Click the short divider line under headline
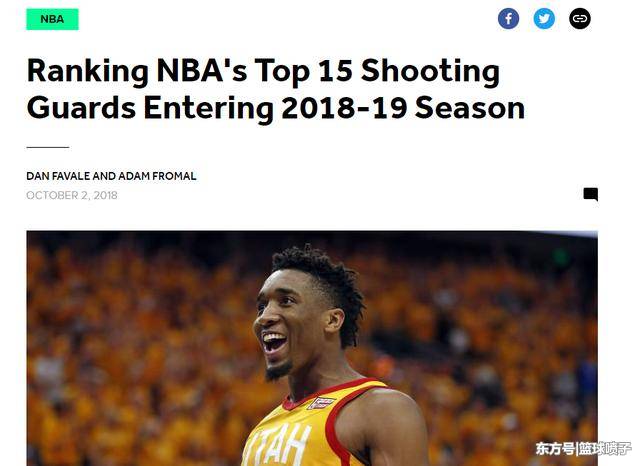 point(48,147)
